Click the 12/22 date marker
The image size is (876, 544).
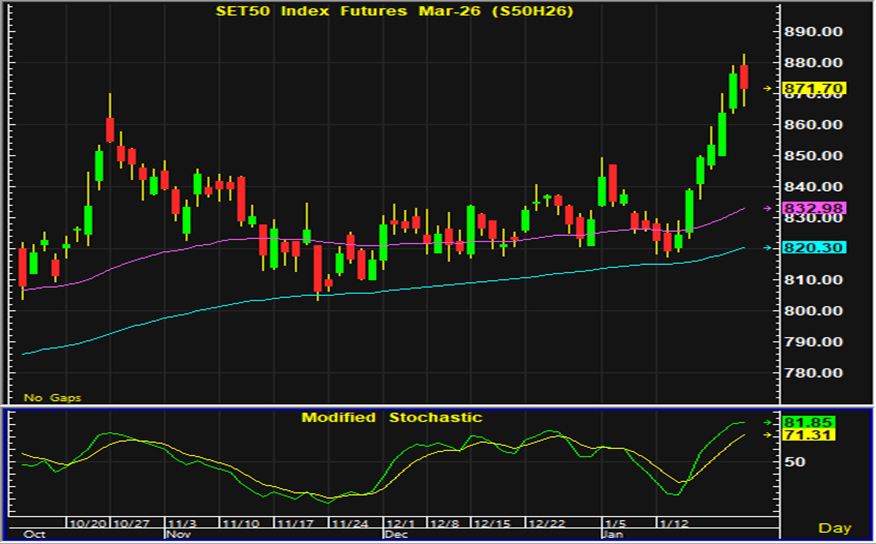click(547, 523)
